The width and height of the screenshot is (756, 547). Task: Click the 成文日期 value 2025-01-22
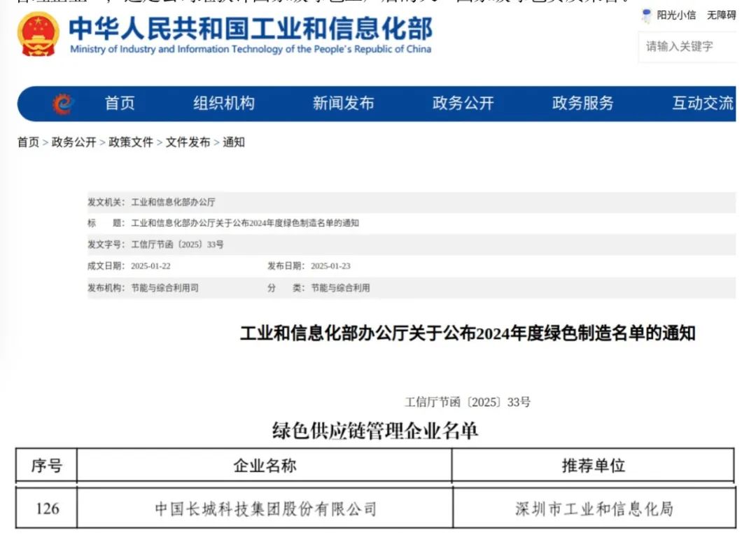[x=150, y=266]
